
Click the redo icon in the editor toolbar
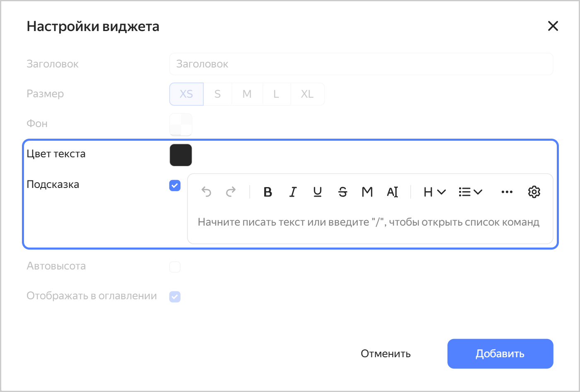coord(231,192)
